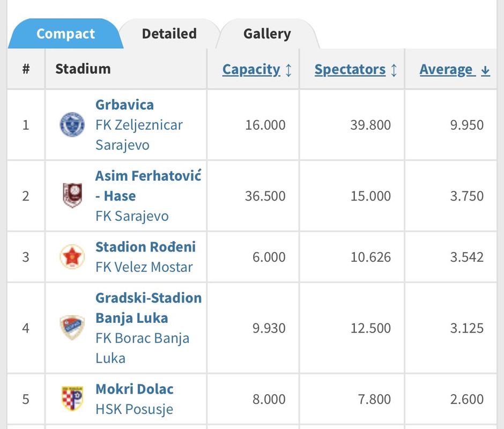
Task: Select the Compact tab
Action: (65, 34)
